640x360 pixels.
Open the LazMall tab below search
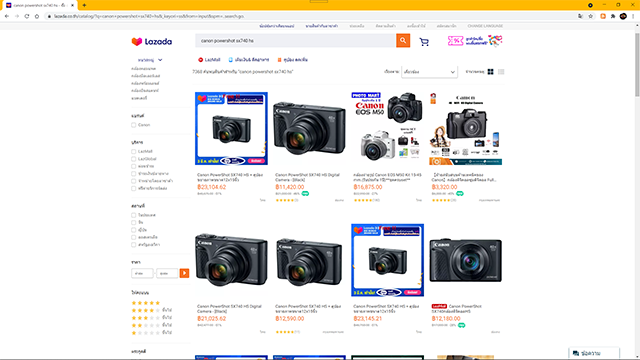(x=209, y=60)
